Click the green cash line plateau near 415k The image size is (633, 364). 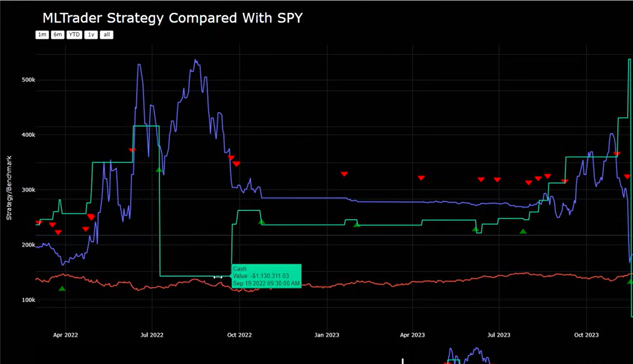tap(146, 126)
